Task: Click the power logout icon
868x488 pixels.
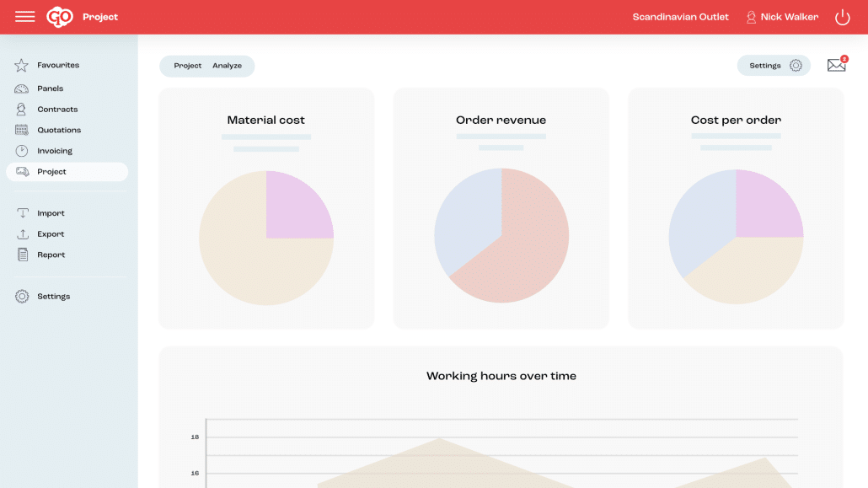Action: [x=842, y=17]
